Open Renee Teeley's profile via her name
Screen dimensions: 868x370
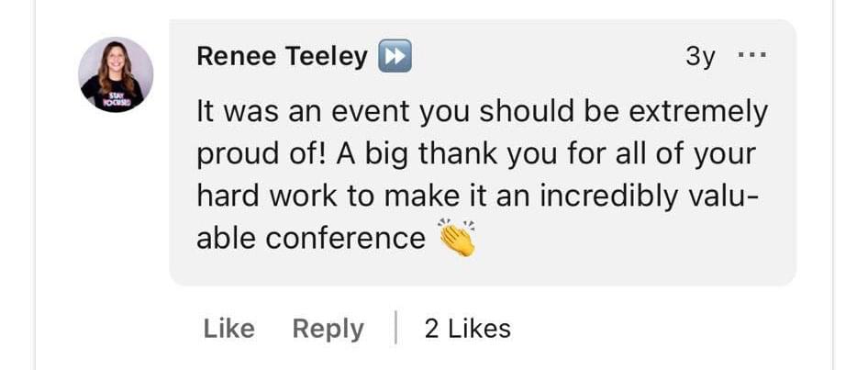pyautogui.click(x=282, y=57)
